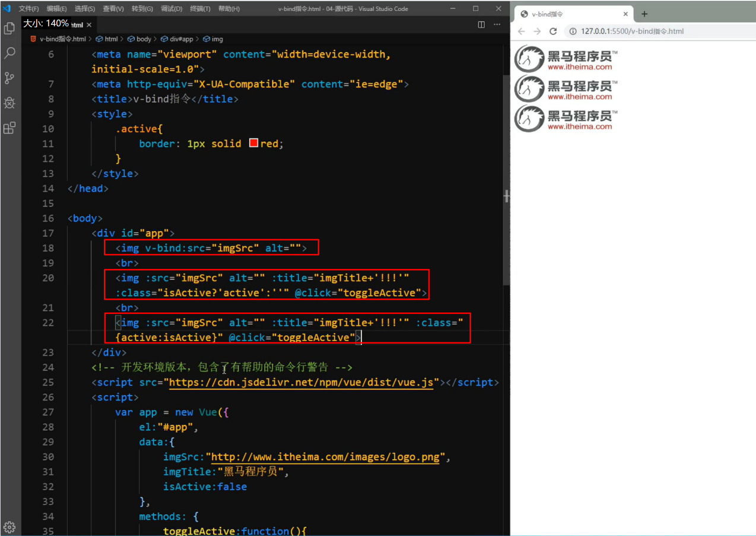Follow the vue.js CDN link in the code
This screenshot has height=536, width=756.
(x=301, y=382)
